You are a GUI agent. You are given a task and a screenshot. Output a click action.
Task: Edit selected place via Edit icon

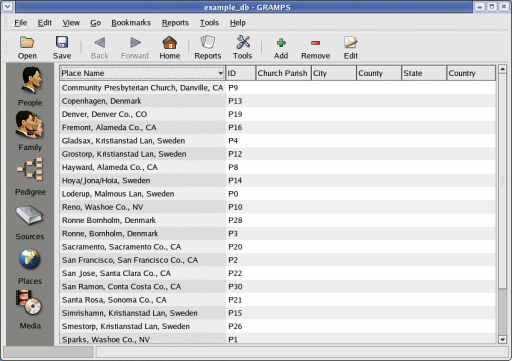[351, 48]
